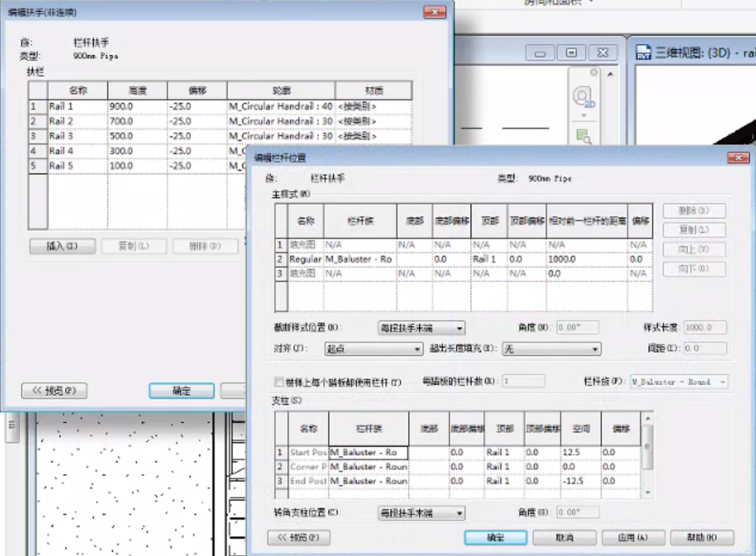The height and width of the screenshot is (556, 756).
Task: Open the 对齐 dropdown showing 起点
Action: 374,349
